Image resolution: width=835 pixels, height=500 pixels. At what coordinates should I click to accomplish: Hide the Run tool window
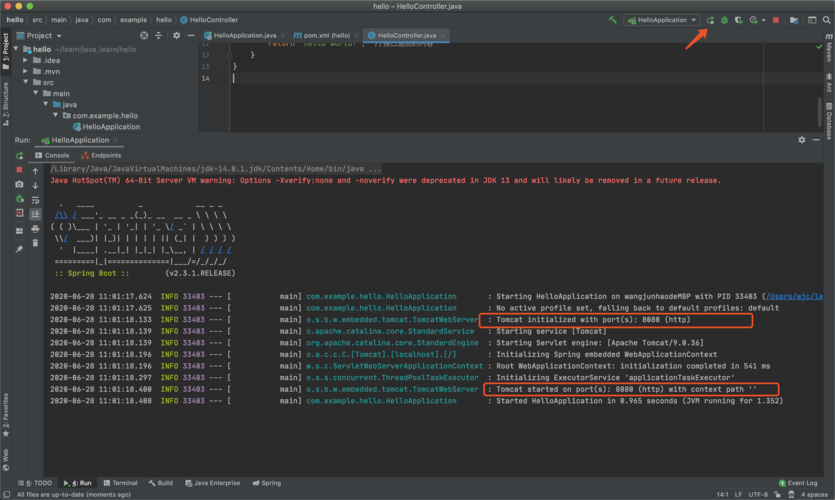tap(816, 140)
